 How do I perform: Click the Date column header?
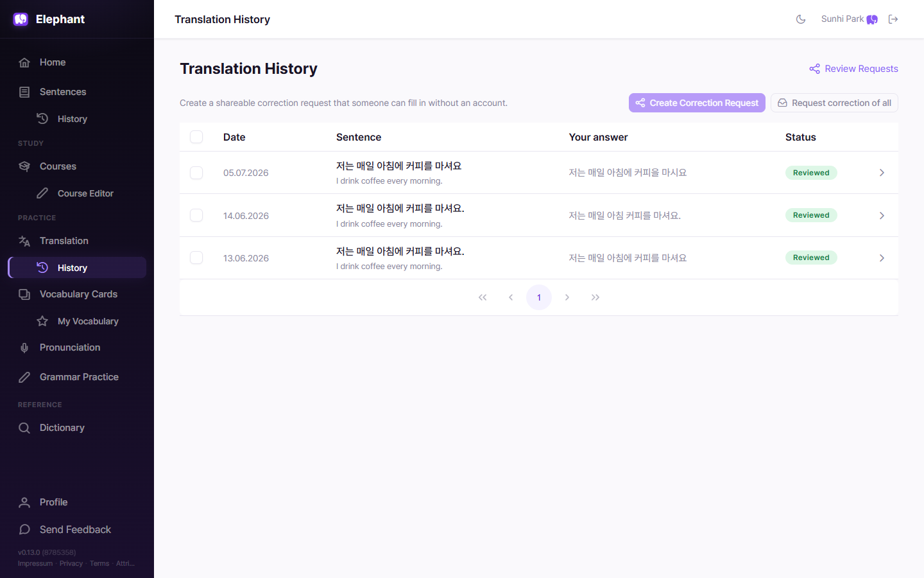[x=234, y=137]
